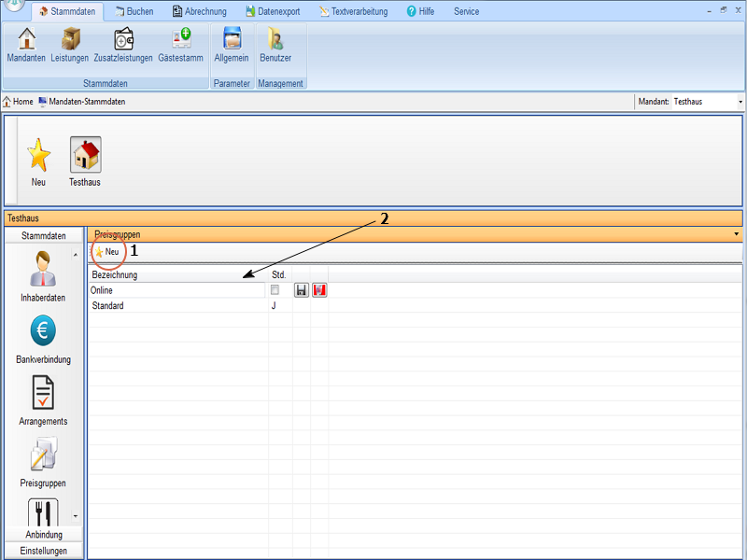The image size is (747, 560).
Task: Click the Leistungen box icon
Action: (70, 45)
